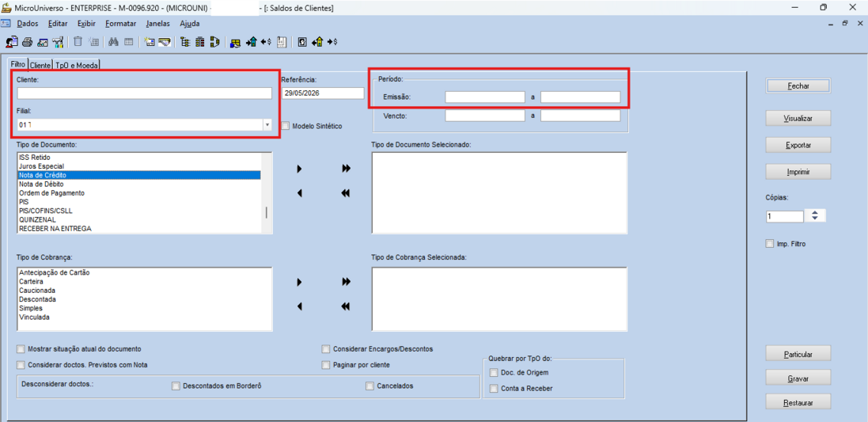Switch to the TpO e Moeda tab
The image size is (868, 422).
pos(77,66)
